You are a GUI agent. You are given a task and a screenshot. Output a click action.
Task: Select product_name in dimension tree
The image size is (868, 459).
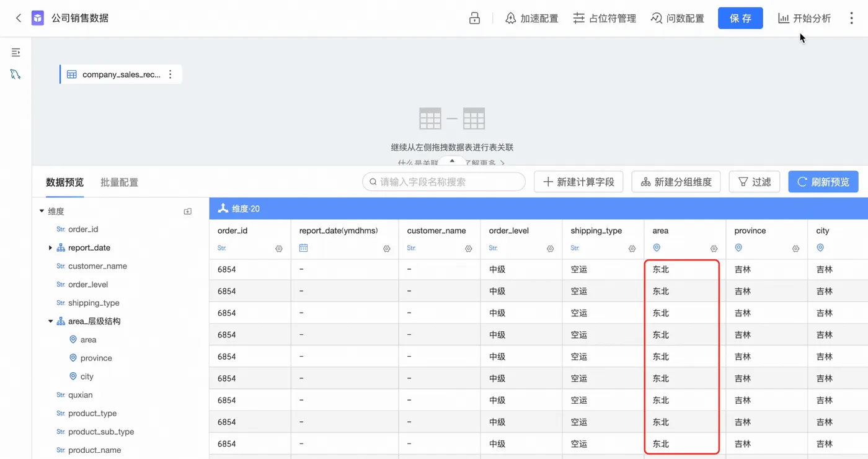click(x=94, y=450)
